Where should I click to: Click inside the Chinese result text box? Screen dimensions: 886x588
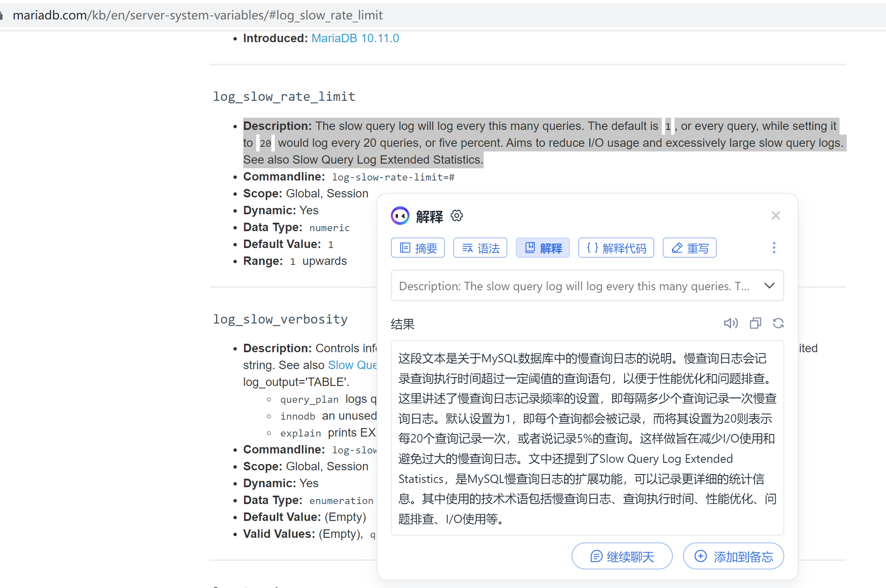point(587,438)
